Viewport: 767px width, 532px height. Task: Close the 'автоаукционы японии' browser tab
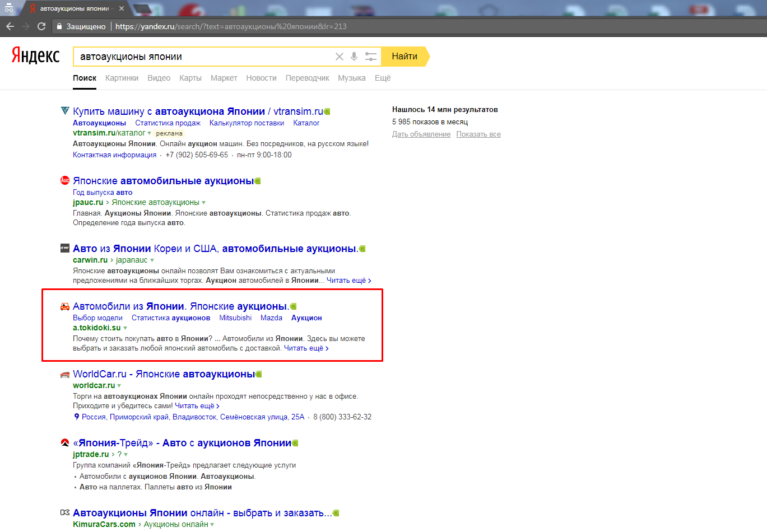[122, 8]
